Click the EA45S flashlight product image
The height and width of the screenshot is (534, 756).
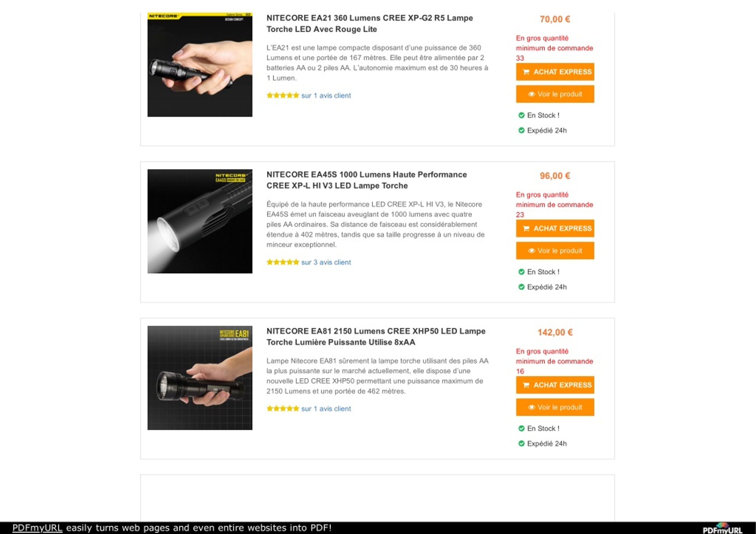pyautogui.click(x=200, y=221)
